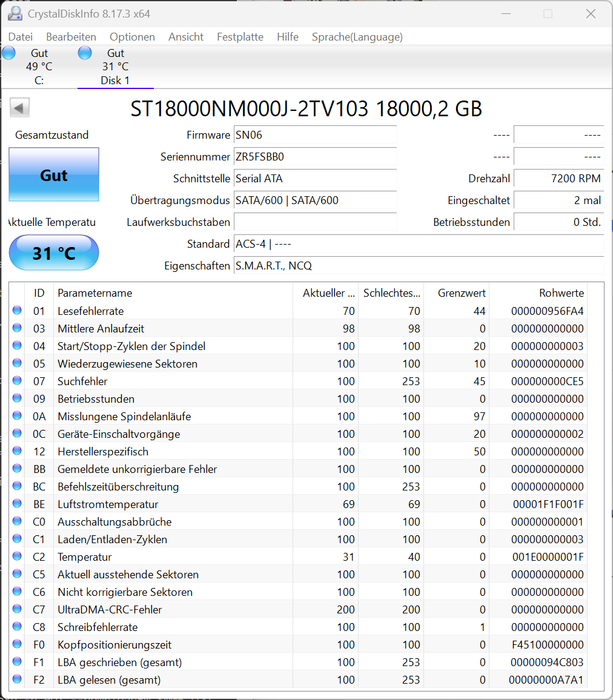Click status orb of Start/Stopp-Zyklen der Spindel row
The width and height of the screenshot is (613, 700).
pyautogui.click(x=17, y=345)
